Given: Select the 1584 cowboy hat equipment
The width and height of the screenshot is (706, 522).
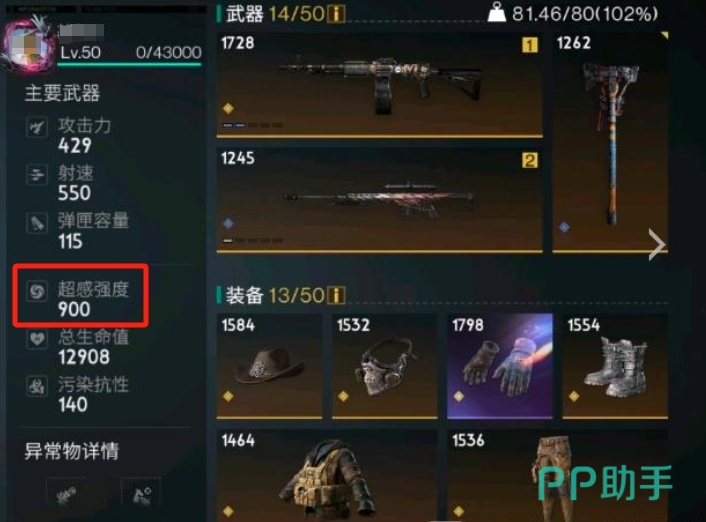Looking at the screenshot, I should click(x=269, y=366).
